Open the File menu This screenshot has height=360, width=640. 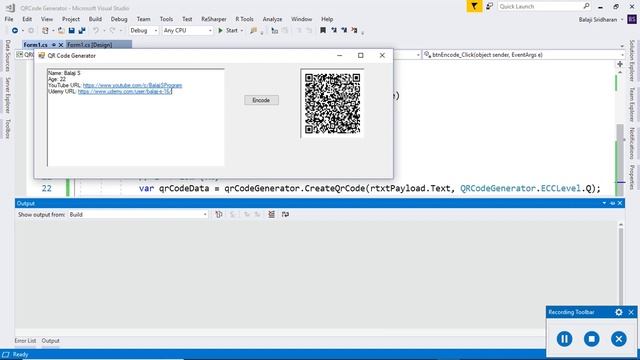click(9, 19)
